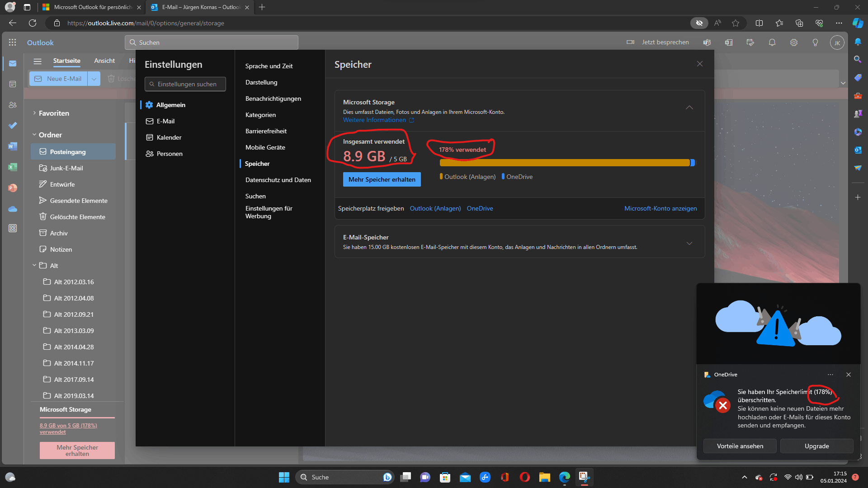Collapse the Ordner folder tree

[34, 135]
